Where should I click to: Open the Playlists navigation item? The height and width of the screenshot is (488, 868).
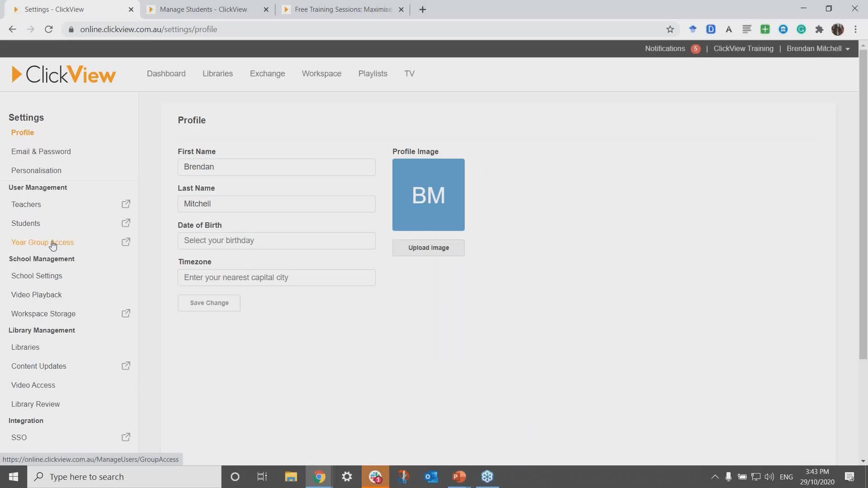[373, 74]
